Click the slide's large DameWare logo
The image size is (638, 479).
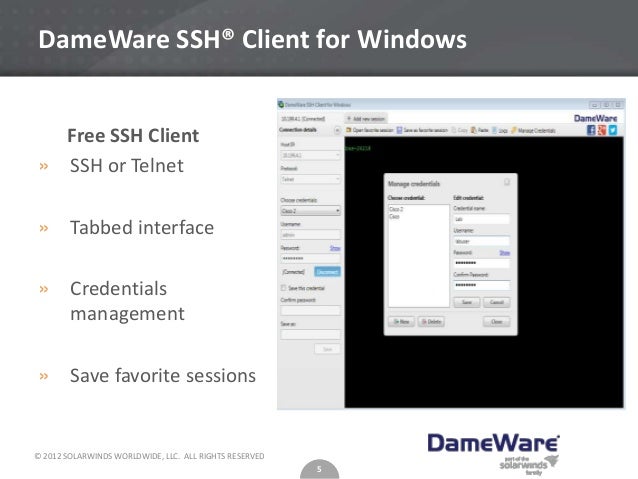(x=494, y=444)
